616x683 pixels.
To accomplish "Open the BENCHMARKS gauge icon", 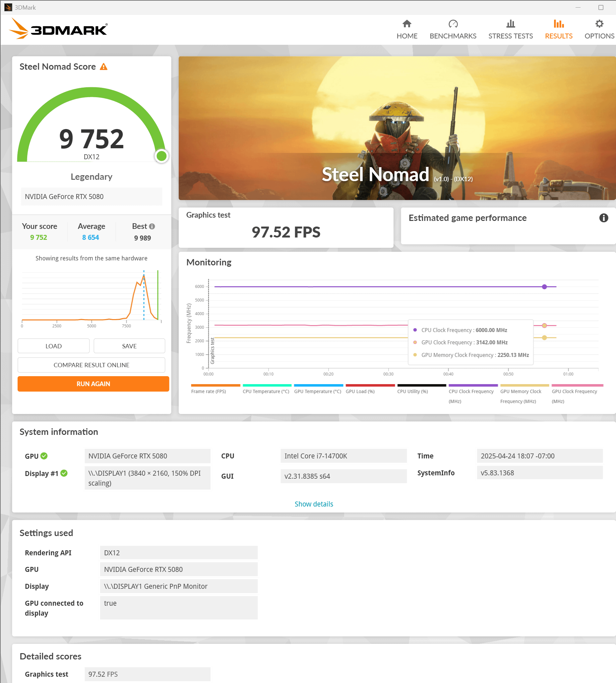I will coord(453,24).
